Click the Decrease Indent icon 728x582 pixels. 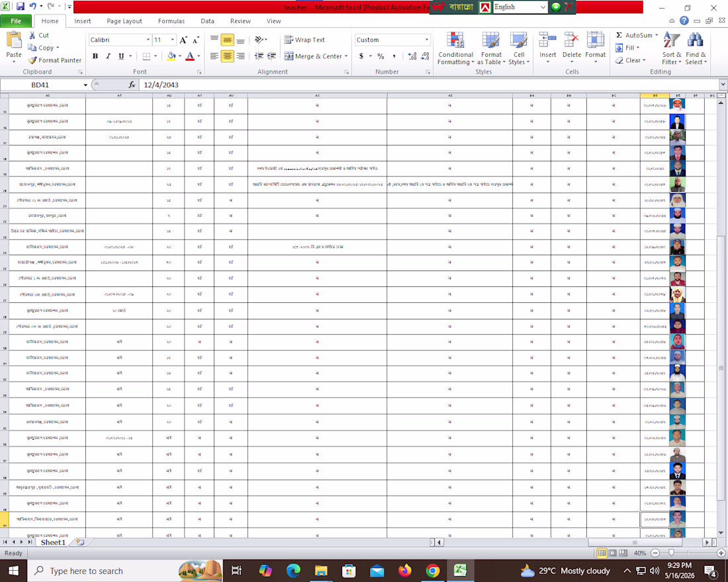[x=259, y=56]
